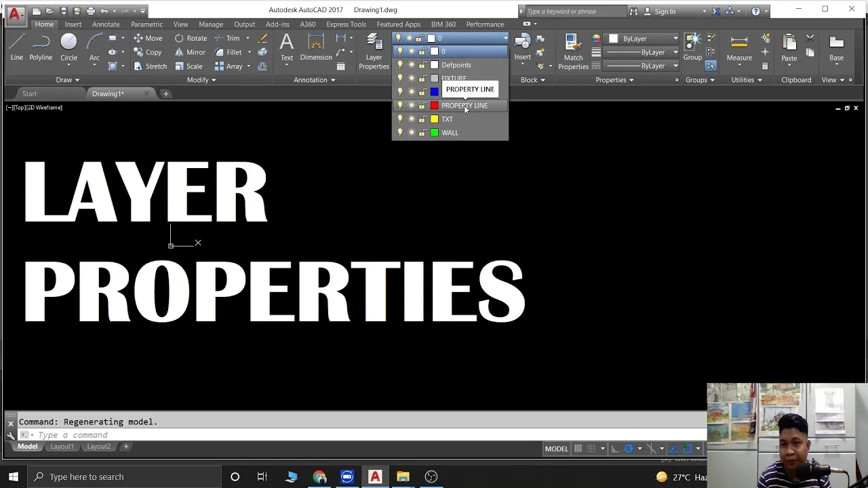The height and width of the screenshot is (488, 868).
Task: Toggle snap mode in status bar
Action: [591, 449]
